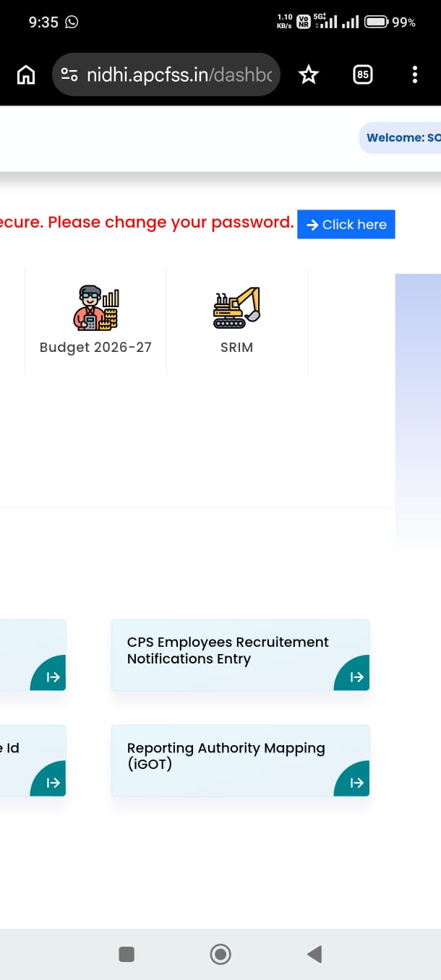Select the Budget 2026-27 label
The image size is (441, 980).
95,347
